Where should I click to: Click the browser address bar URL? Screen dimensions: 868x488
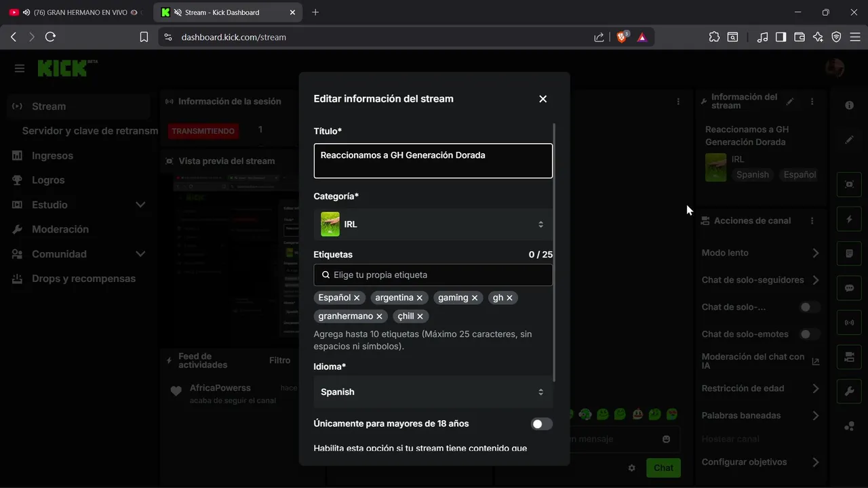[x=233, y=37]
